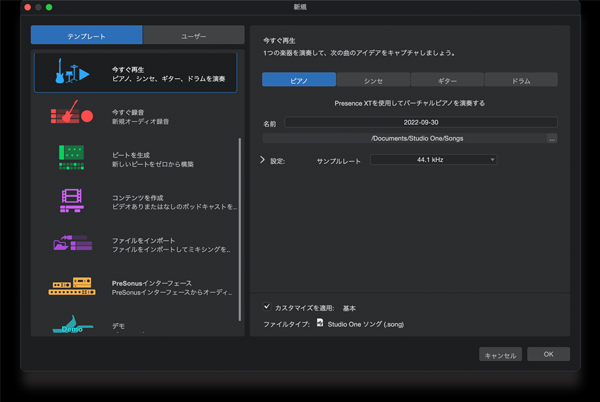Toggle the カスタマイズを適用 checkbox
The image size is (600, 402).
[267, 306]
